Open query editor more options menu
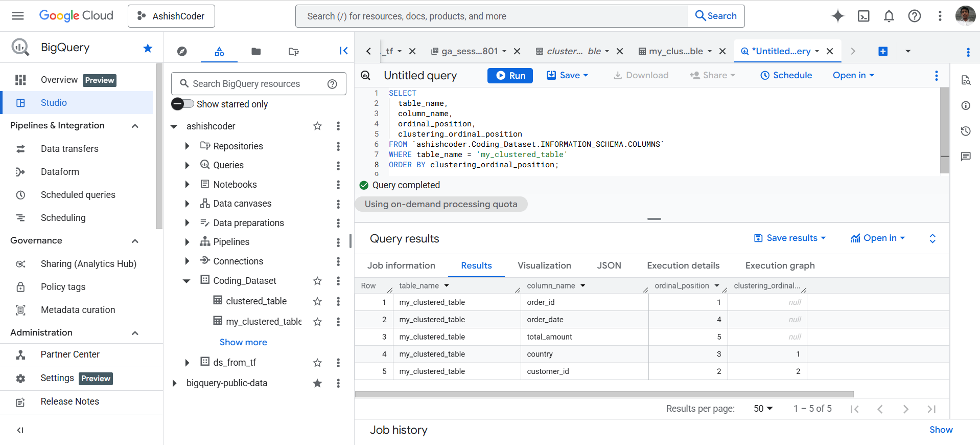Screen dimensions: 980x445 [x=936, y=76]
